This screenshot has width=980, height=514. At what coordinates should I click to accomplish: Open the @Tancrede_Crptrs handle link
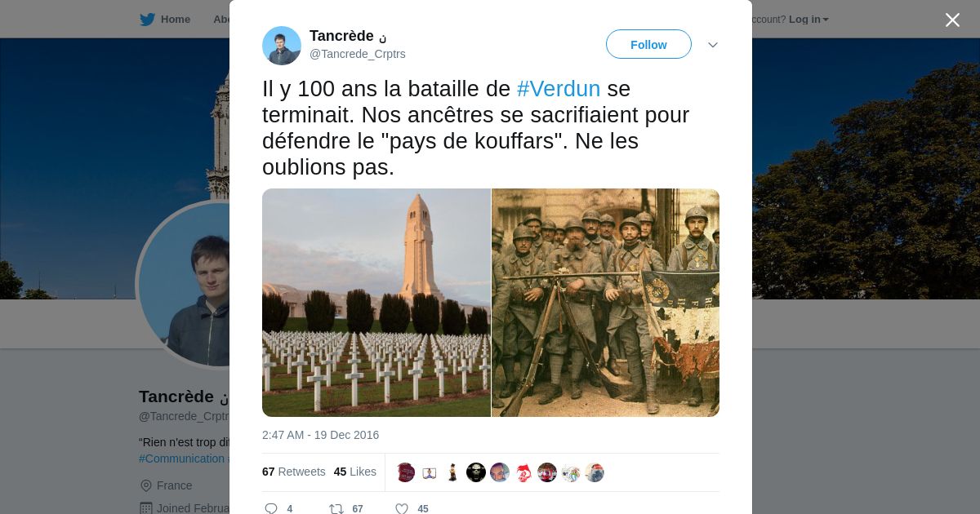click(358, 54)
